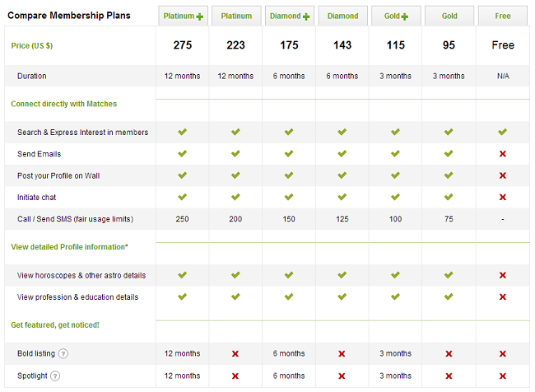Click the green plus icon on Diamond+ tab
535x392 pixels.
point(306,16)
